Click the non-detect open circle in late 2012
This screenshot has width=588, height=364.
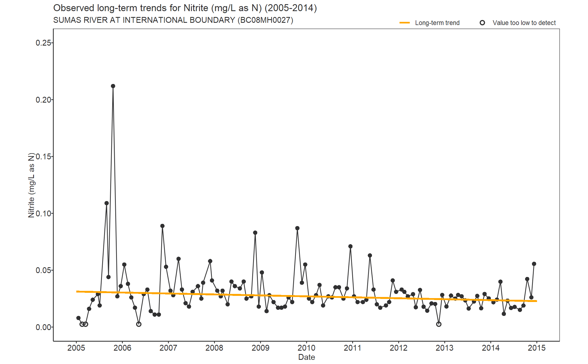click(x=439, y=324)
